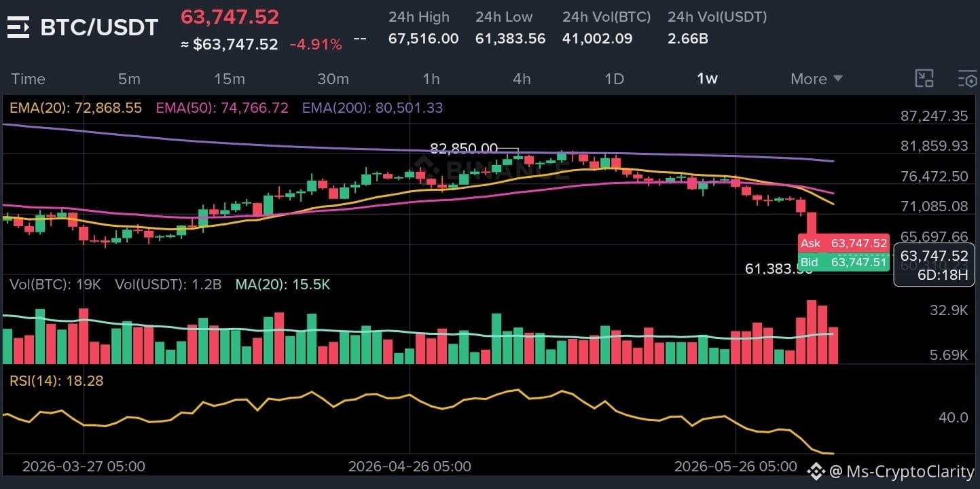
Task: Click the 71,085.08 price axis label
Action: [x=934, y=206]
